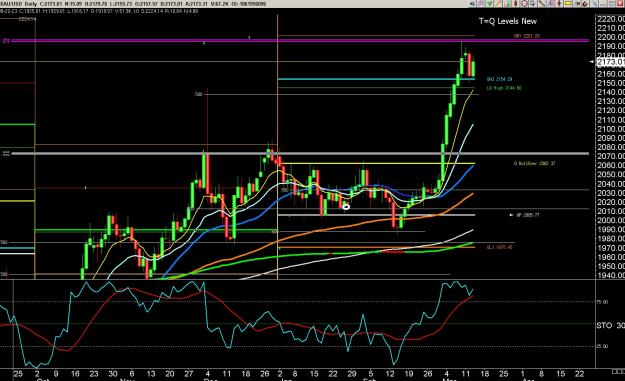625x381 pixels.
Task: Click the yellow 'Q RollOver' level label
Action: click(534, 163)
